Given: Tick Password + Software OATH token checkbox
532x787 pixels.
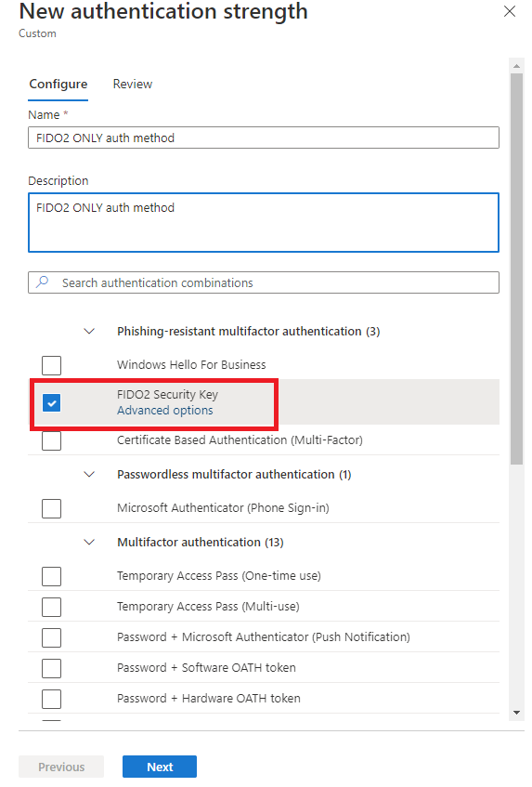Looking at the screenshot, I should point(52,668).
